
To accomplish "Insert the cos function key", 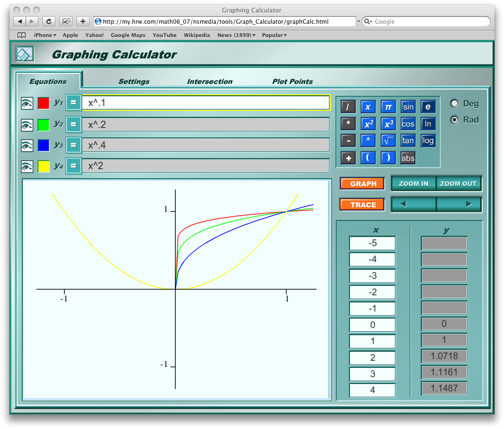I will (408, 124).
